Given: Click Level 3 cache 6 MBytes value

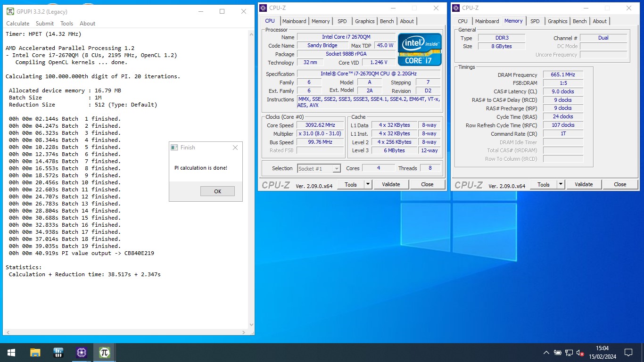Looking at the screenshot, I should coord(394,150).
